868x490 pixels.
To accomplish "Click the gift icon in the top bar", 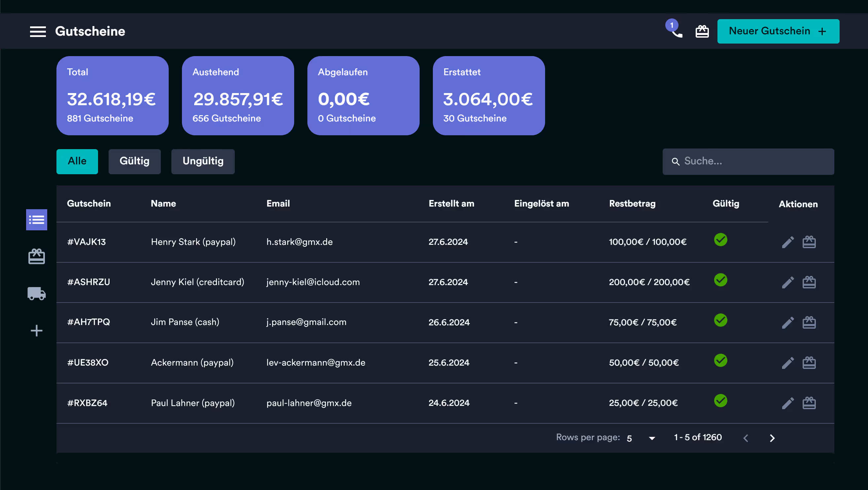I will (702, 31).
